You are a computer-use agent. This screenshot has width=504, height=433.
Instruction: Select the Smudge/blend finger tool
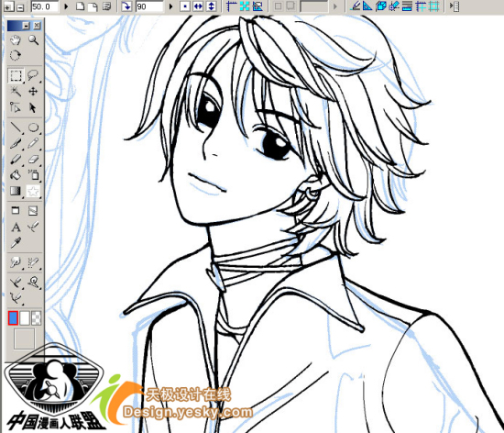[15, 262]
